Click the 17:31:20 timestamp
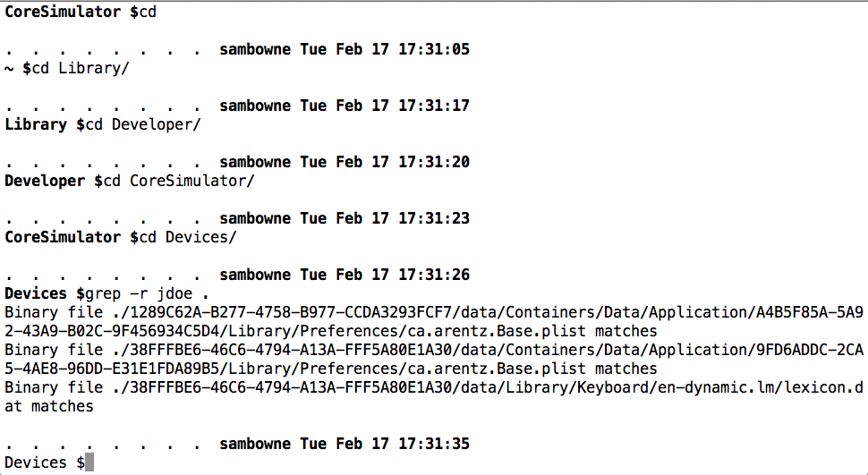The image size is (868, 475). coord(433,162)
